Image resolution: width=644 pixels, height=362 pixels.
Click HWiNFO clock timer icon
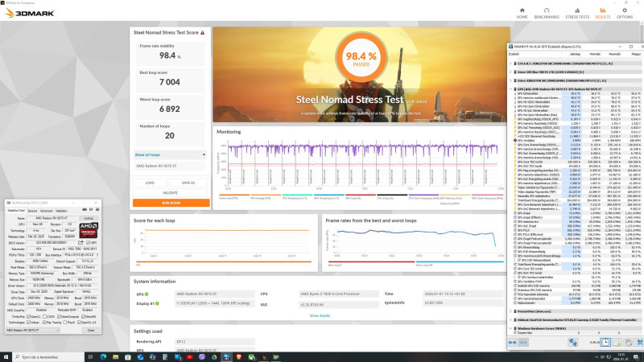coord(605,343)
